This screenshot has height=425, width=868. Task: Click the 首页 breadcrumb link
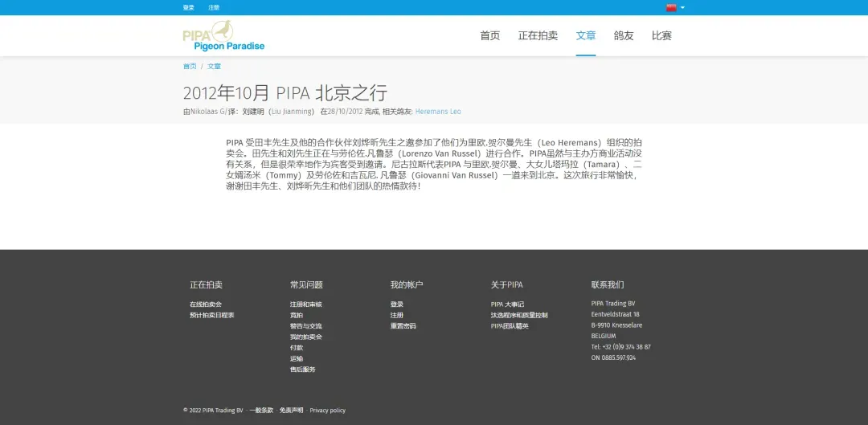190,67
